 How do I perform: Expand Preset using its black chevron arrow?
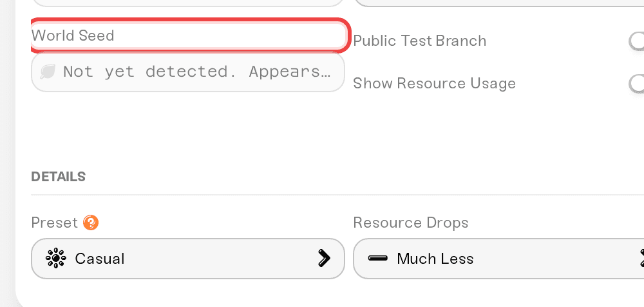pyautogui.click(x=324, y=259)
